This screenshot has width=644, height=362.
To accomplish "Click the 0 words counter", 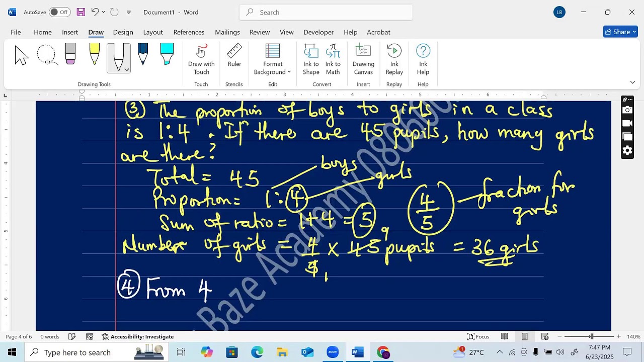I will click(50, 336).
